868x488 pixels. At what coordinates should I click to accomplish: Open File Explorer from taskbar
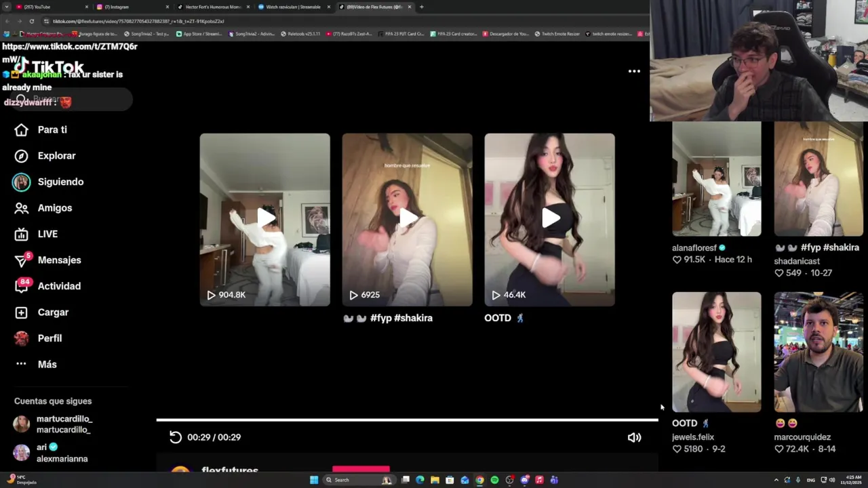click(x=435, y=480)
